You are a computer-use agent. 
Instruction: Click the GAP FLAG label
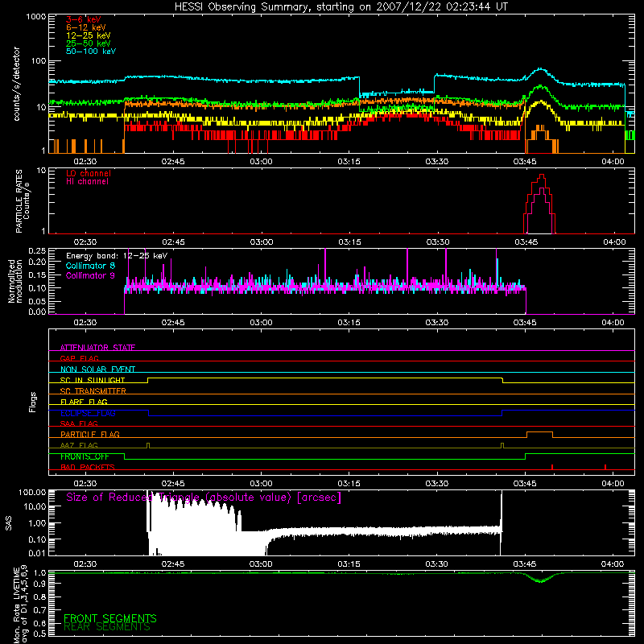(79, 358)
